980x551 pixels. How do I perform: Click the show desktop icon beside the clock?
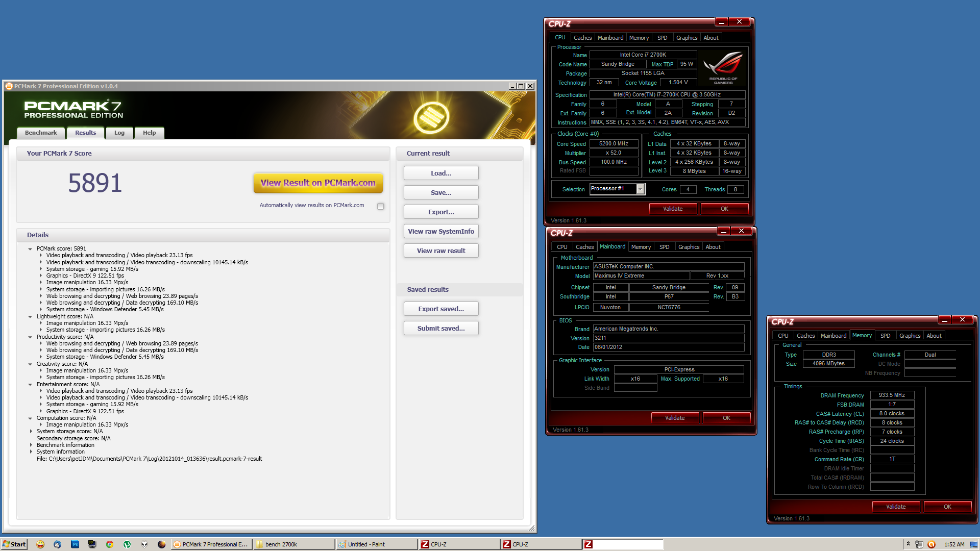pos(973,544)
